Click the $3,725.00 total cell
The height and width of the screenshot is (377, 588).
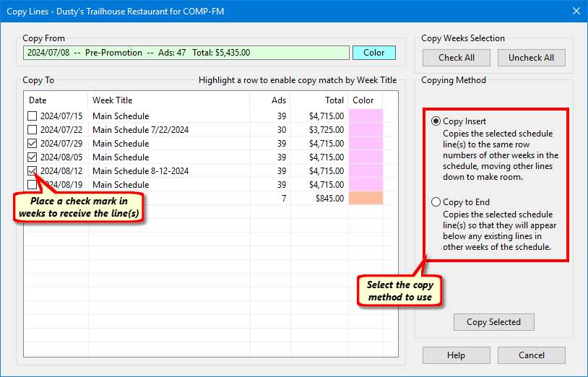point(327,130)
